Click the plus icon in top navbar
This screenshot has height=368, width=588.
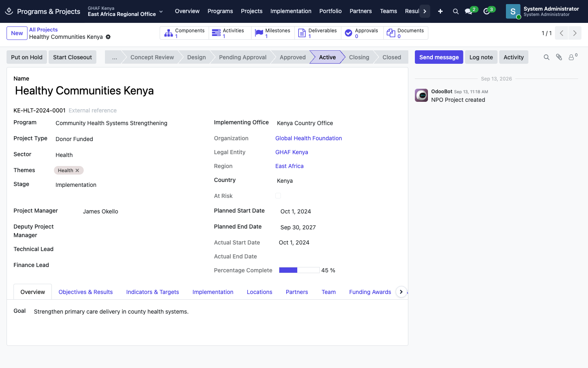(440, 11)
